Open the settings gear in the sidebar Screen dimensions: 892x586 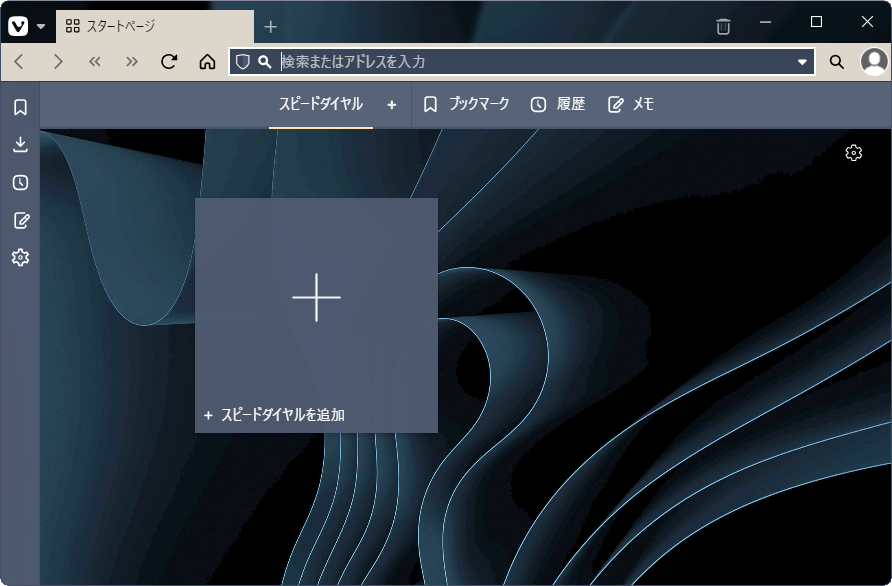20,258
